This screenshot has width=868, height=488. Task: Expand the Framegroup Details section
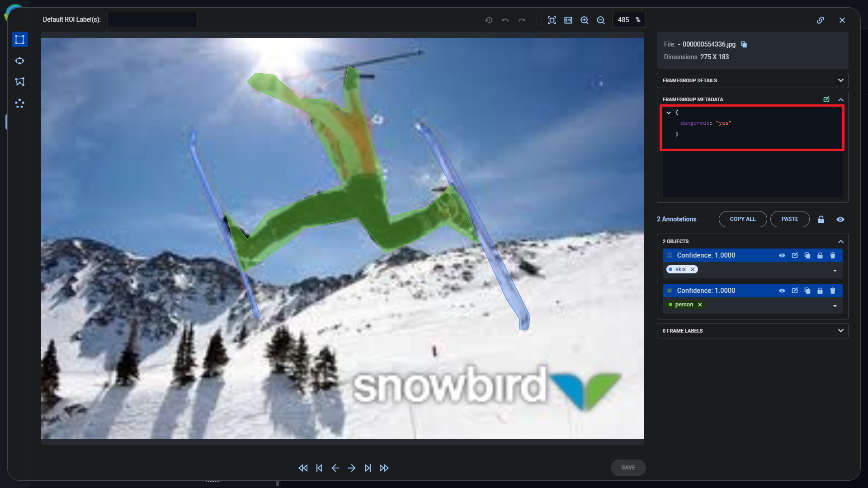840,80
